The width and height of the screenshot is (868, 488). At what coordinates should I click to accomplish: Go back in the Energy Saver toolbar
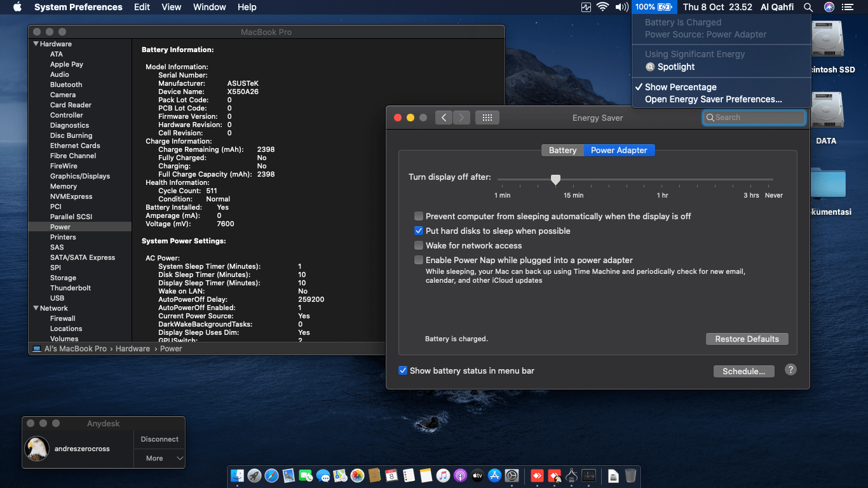coord(444,118)
